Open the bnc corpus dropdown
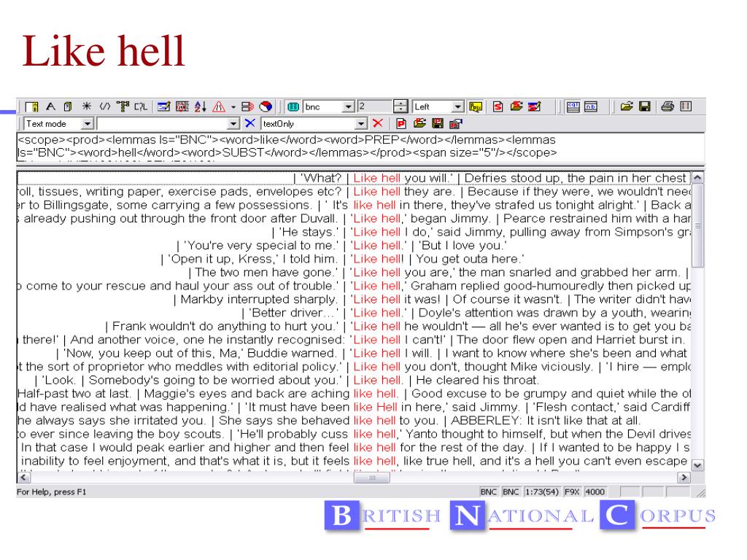The image size is (747, 560). pos(349,106)
